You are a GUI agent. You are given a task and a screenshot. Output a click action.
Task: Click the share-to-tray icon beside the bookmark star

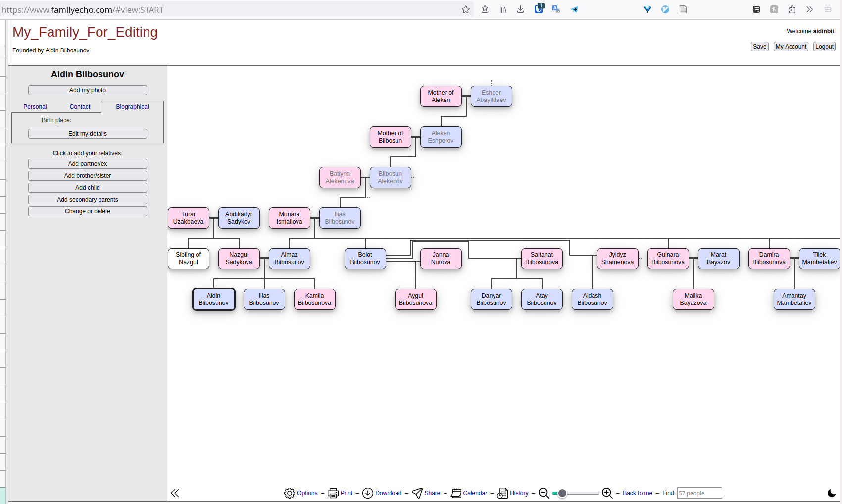pos(485,9)
